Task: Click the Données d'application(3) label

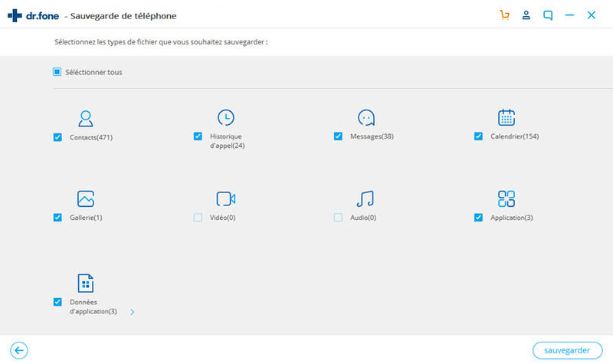Action: coord(93,307)
